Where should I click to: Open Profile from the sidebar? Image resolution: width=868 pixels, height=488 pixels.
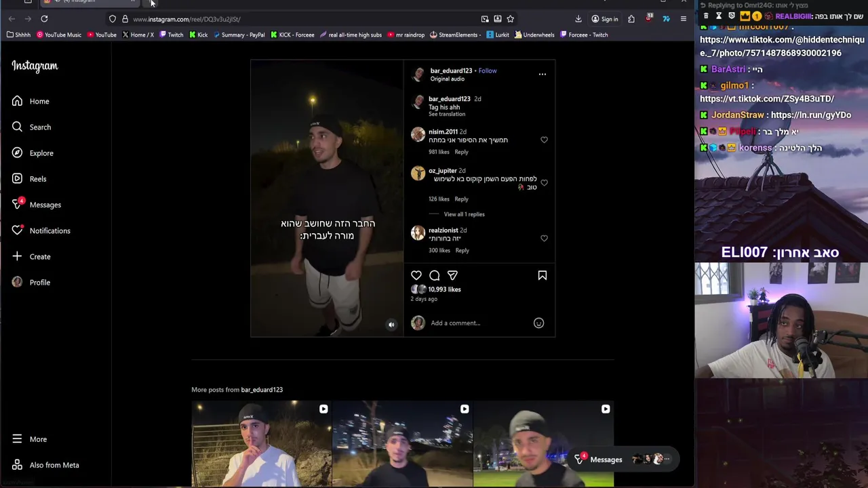point(31,282)
